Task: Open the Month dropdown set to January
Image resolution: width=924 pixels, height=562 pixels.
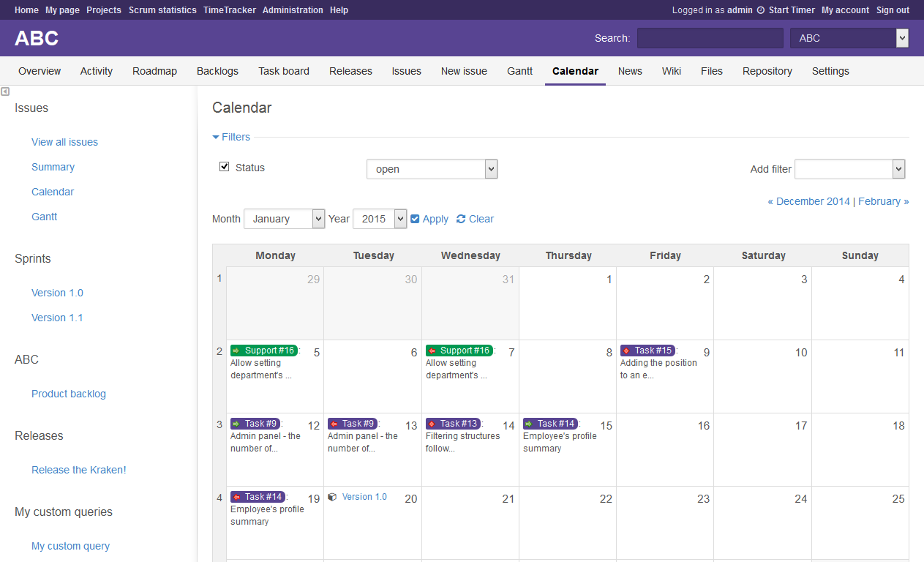Action: tap(284, 219)
